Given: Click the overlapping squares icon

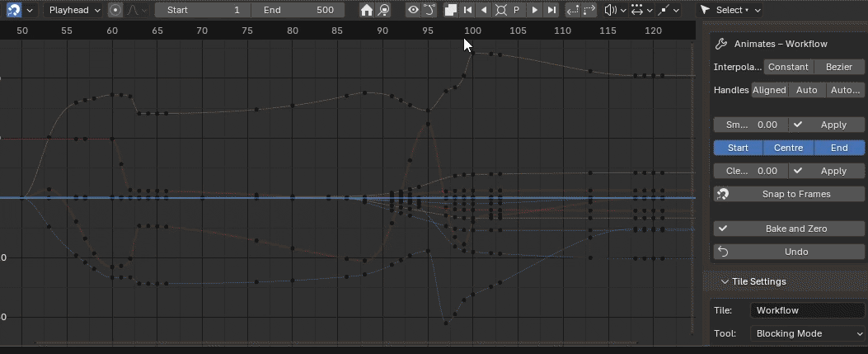Looking at the screenshot, I should tap(450, 10).
